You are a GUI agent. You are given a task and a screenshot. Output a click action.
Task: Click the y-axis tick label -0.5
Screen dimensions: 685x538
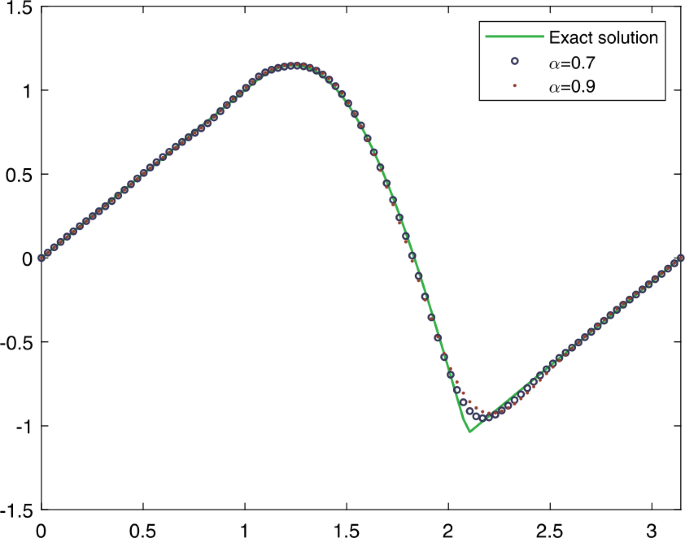click(16, 342)
